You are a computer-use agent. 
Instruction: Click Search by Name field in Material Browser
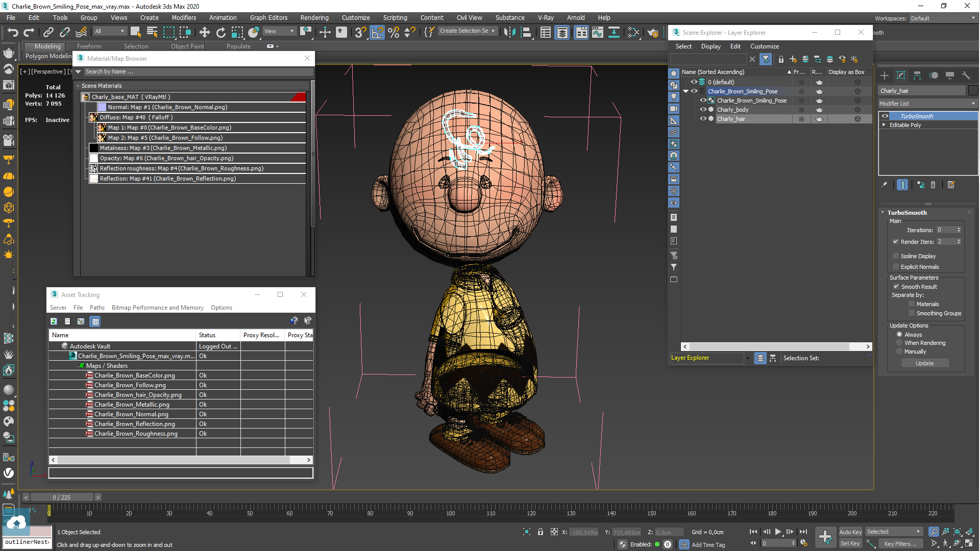point(198,71)
